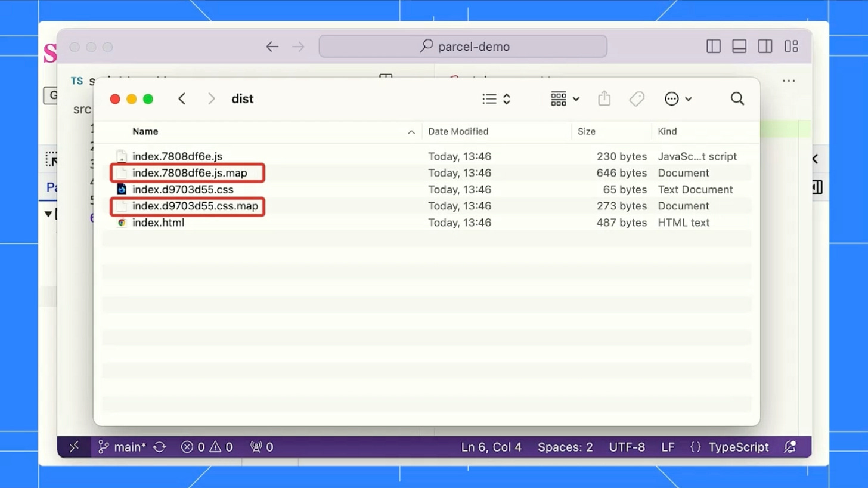Toggle VS Code secondary side bar
The height and width of the screenshot is (488, 868).
point(765,47)
